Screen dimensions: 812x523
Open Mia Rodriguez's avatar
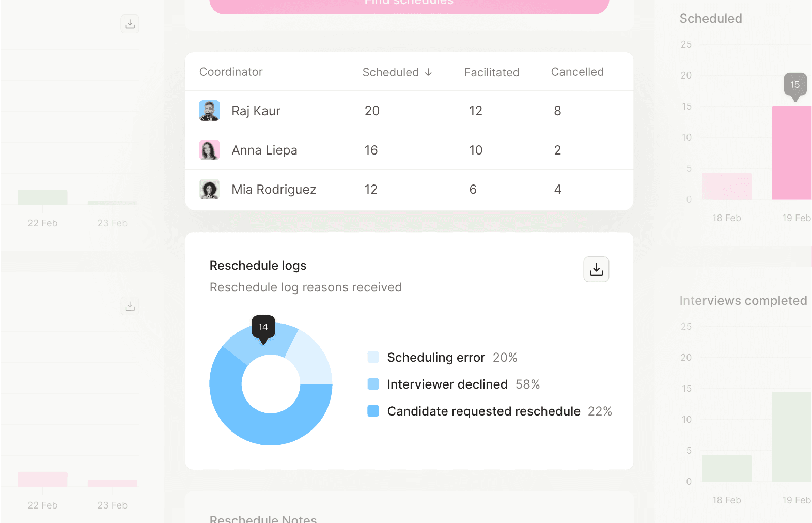209,189
